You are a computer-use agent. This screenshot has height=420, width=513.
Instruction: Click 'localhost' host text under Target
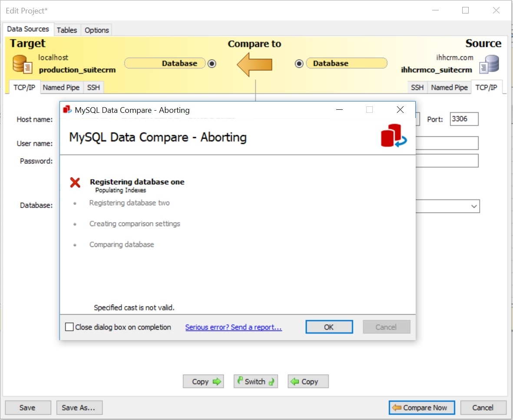coord(53,58)
